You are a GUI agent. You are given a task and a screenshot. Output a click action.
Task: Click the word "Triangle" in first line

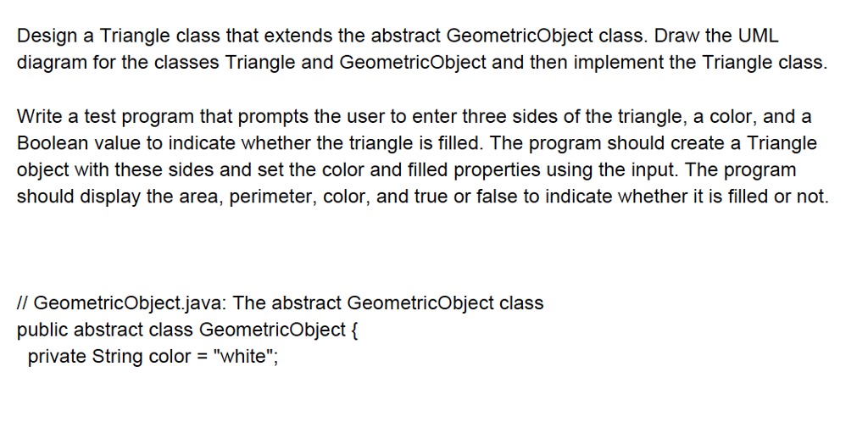click(135, 36)
